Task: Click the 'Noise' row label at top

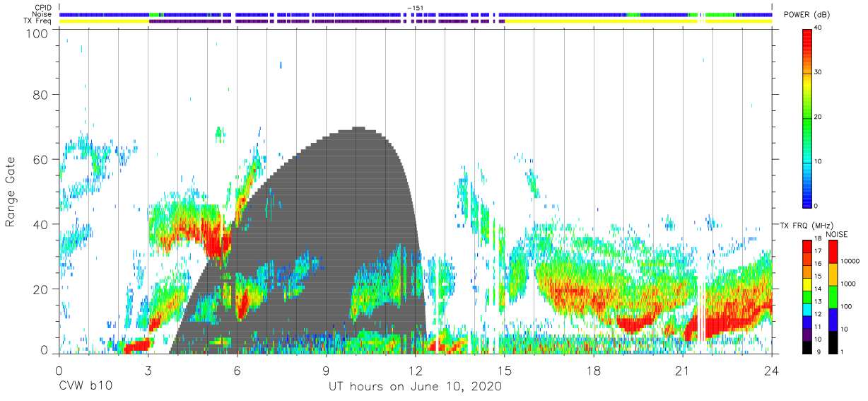Action: (43, 14)
